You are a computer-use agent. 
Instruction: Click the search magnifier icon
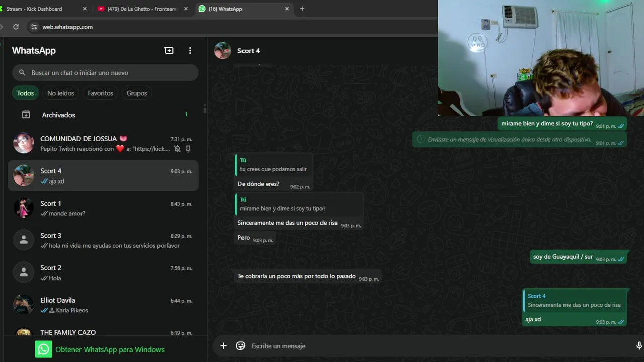22,73
